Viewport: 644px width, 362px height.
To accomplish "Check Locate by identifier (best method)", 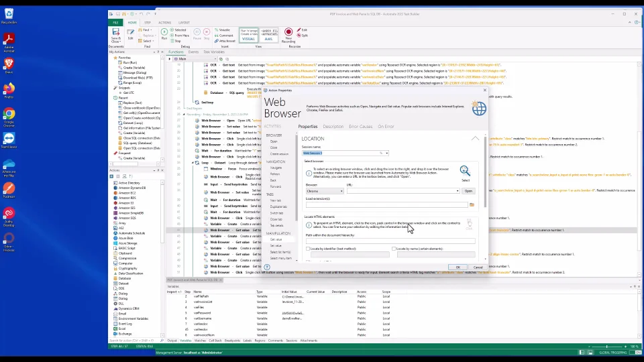I will coord(308,249).
